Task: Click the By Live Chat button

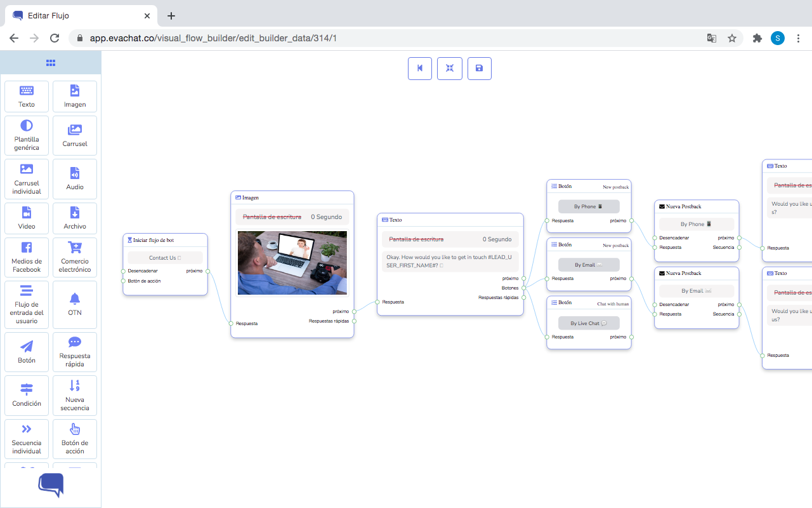Action: tap(589, 323)
